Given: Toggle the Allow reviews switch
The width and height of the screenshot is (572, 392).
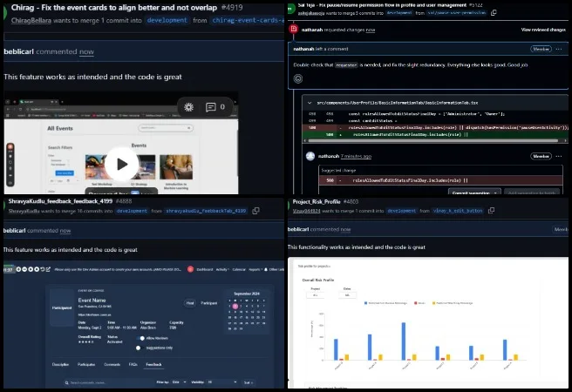Looking at the screenshot, I should tap(140, 339).
